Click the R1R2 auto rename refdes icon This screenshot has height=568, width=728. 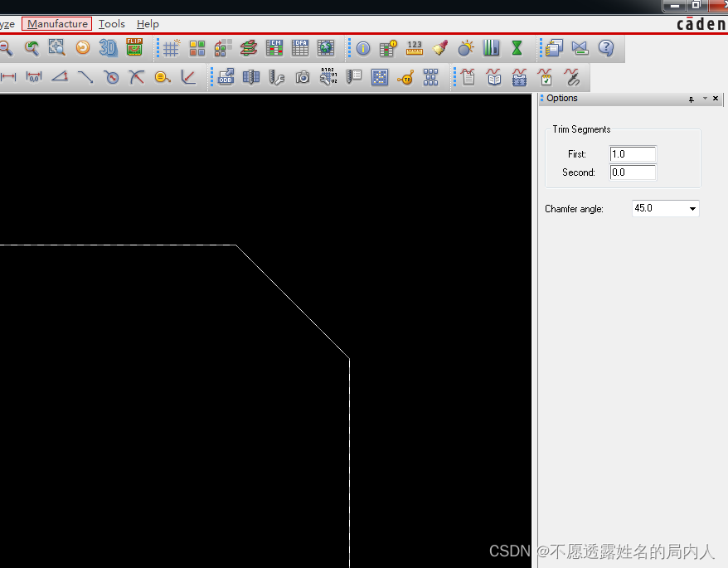(x=328, y=76)
